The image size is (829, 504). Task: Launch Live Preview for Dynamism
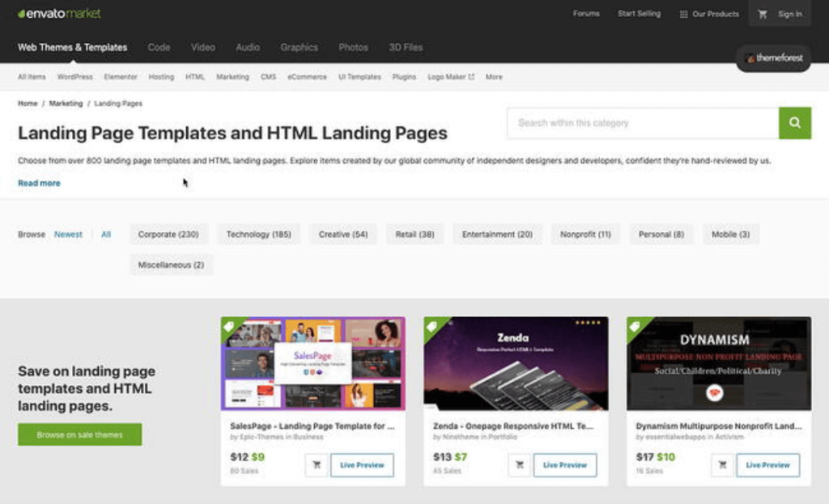pyautogui.click(x=768, y=465)
